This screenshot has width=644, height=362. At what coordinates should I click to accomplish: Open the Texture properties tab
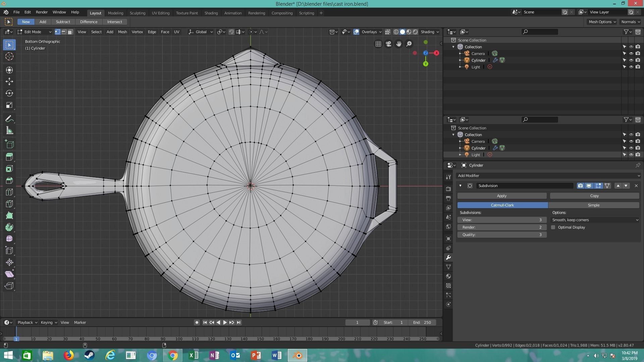click(x=448, y=286)
